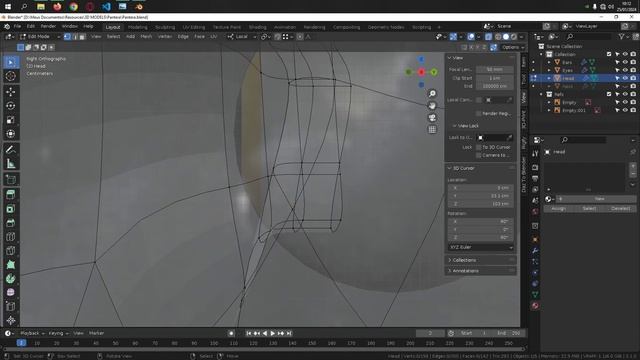Open the Local transform orientation dropdown
640x360 pixels.
click(242, 37)
